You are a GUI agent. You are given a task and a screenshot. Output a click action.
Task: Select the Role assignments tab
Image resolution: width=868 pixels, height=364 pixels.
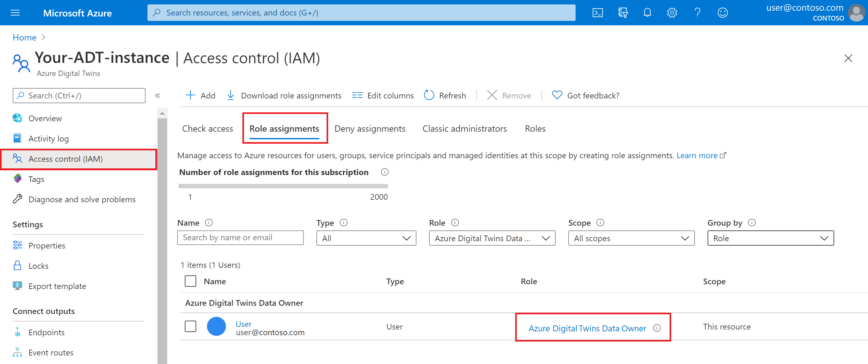click(284, 128)
